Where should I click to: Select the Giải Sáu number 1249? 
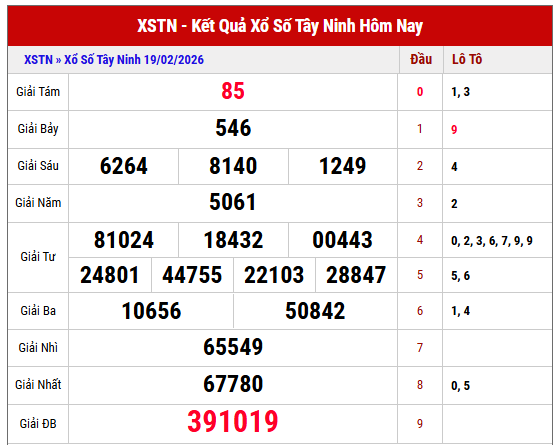tap(343, 166)
